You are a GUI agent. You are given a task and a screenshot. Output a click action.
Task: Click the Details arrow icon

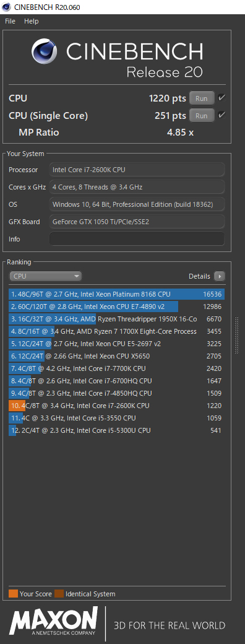click(x=220, y=276)
